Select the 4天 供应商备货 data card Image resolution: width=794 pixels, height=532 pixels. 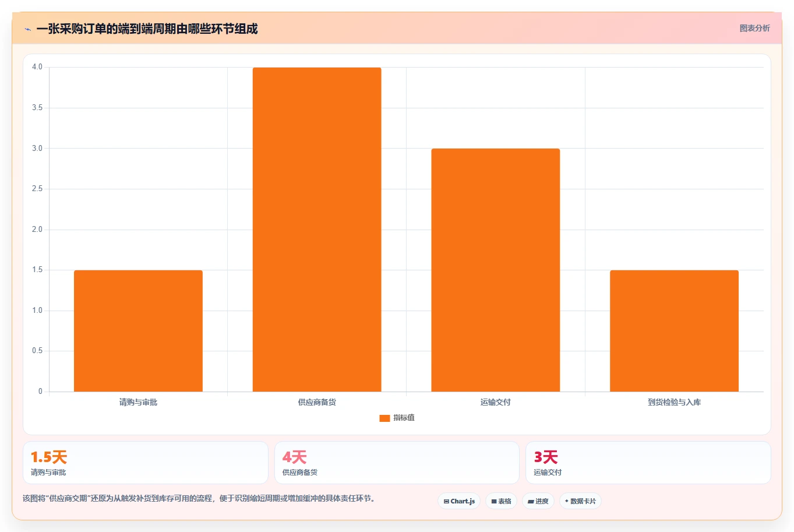coord(397,463)
